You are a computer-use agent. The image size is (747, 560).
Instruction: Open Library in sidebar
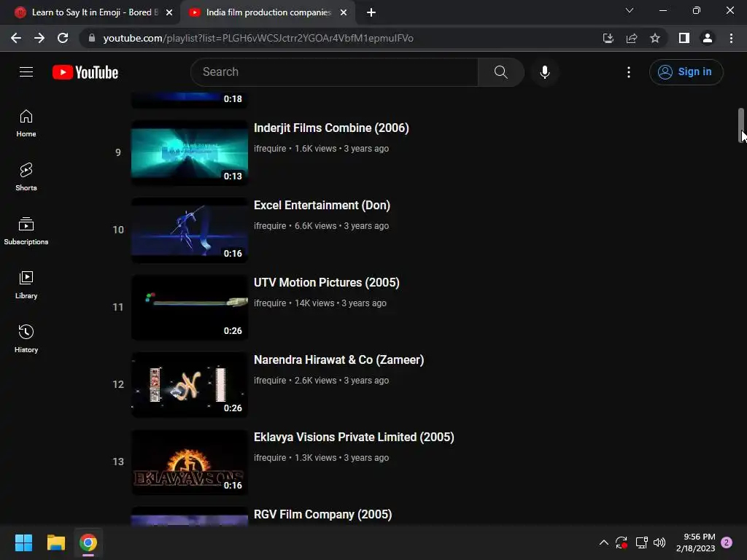point(26,285)
